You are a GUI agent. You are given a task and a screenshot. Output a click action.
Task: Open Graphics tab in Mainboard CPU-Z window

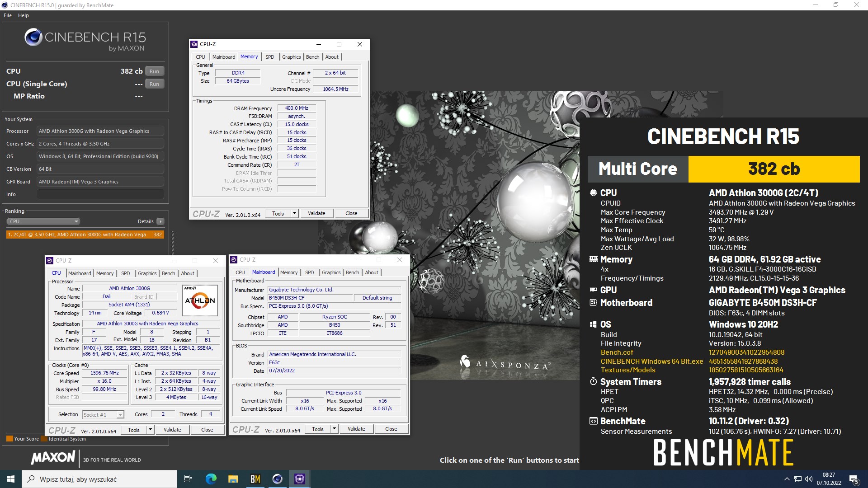[331, 272]
